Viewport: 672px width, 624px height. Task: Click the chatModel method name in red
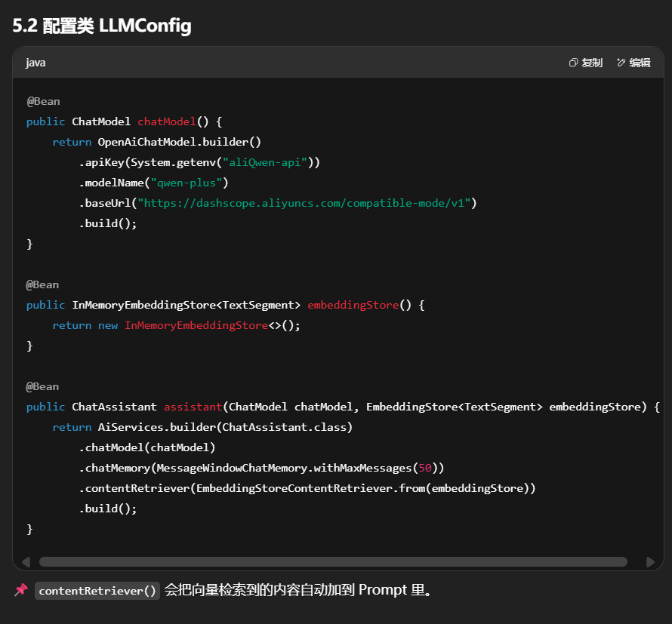pos(166,121)
